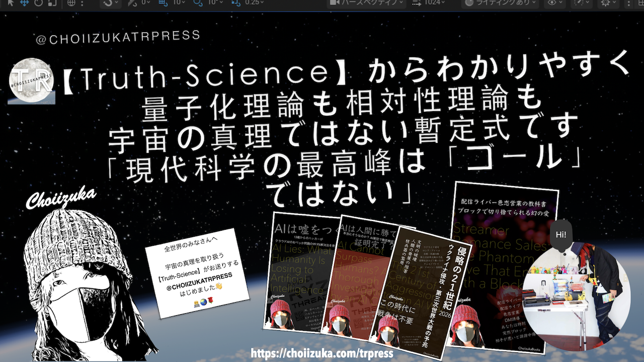Activate the rotate tool
644x362 pixels.
point(38,3)
